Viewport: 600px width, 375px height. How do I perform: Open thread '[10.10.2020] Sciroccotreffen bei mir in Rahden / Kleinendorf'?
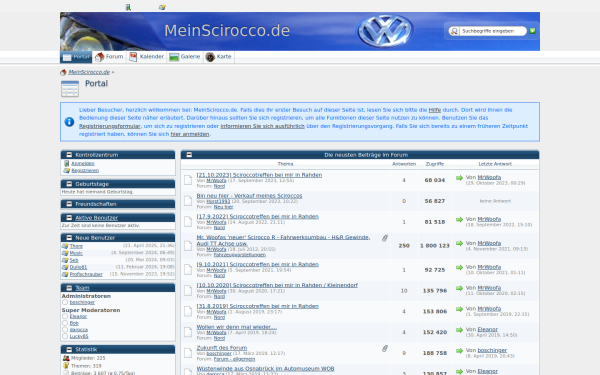(x=277, y=285)
